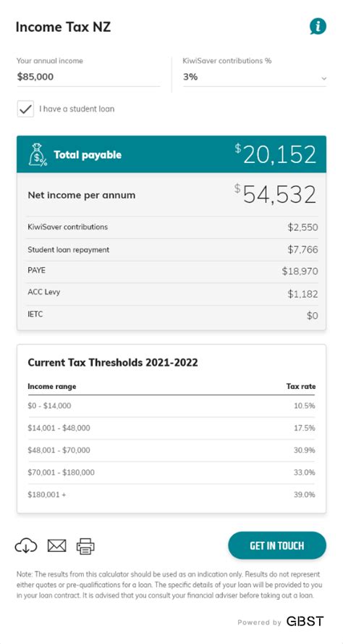Viewport: 343px width, 644px height.
Task: Click the ACC Levy result row
Action: pyautogui.click(x=172, y=293)
